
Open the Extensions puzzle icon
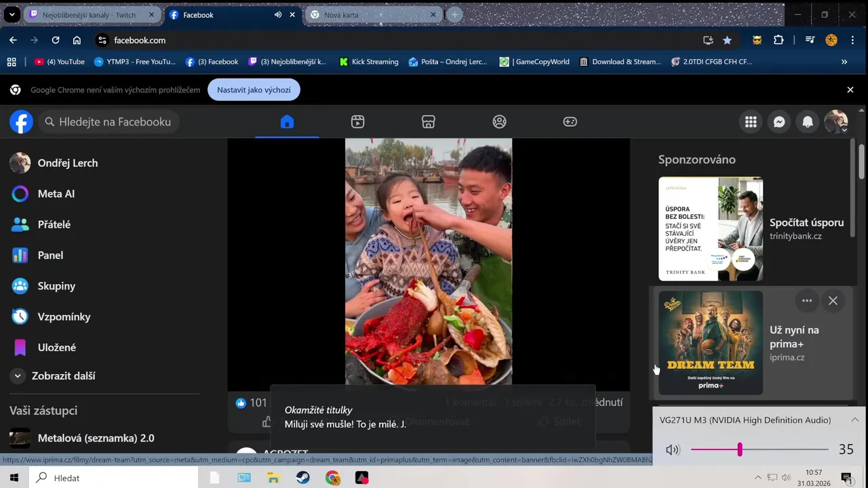pyautogui.click(x=778, y=40)
